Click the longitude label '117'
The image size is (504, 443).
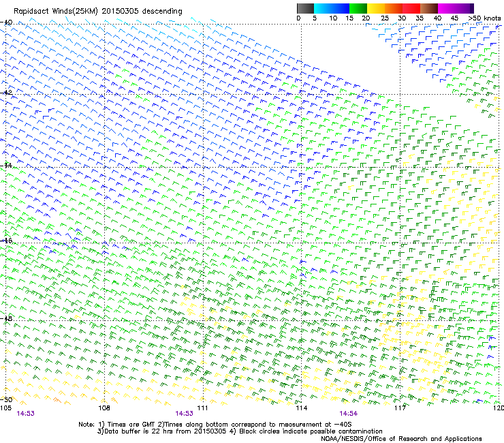click(400, 408)
